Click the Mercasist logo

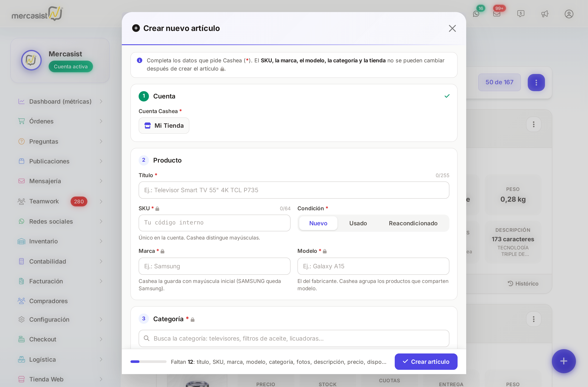coord(37,14)
